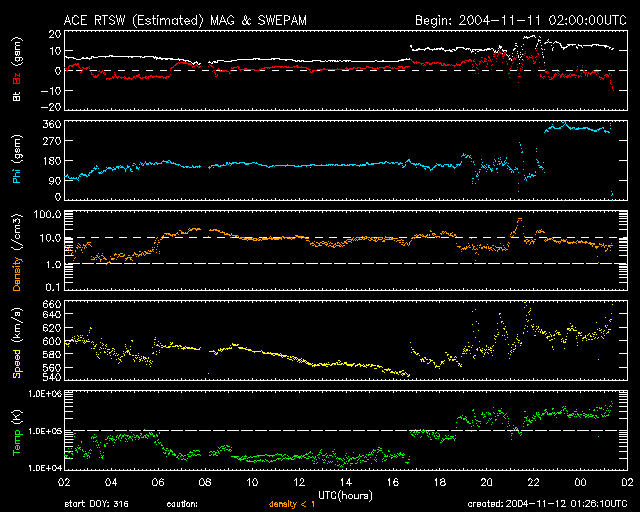Screen dimensions: 640x512
Task: Click the caution: label
Action: [182, 504]
